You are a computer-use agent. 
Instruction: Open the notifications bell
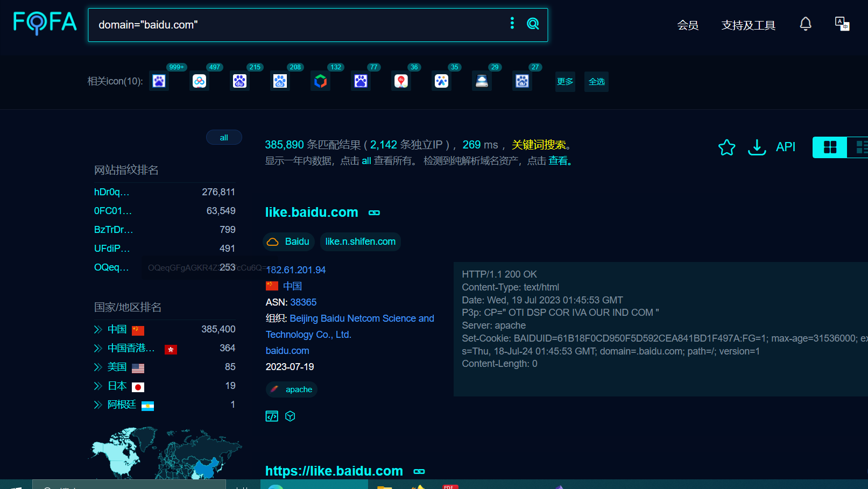(x=805, y=24)
